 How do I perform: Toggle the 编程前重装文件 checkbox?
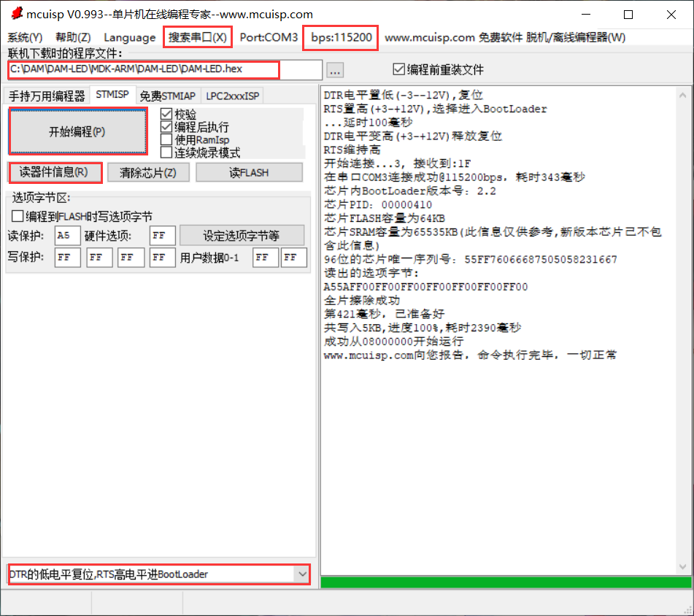point(438,69)
